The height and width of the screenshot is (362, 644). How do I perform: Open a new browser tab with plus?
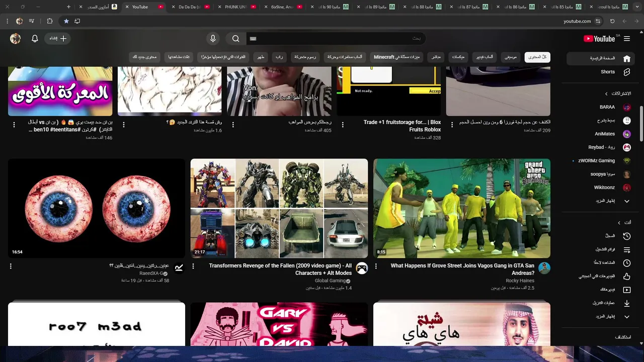[69, 7]
